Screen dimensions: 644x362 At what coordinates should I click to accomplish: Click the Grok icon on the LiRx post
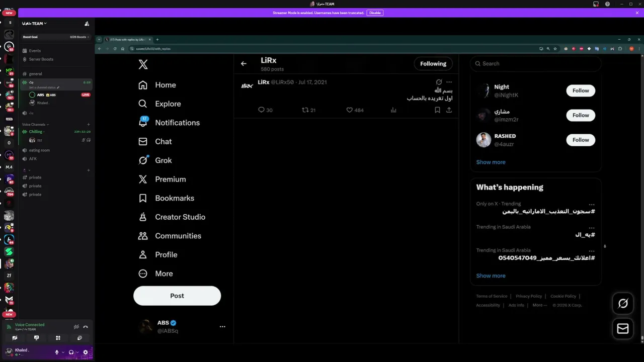click(x=439, y=82)
